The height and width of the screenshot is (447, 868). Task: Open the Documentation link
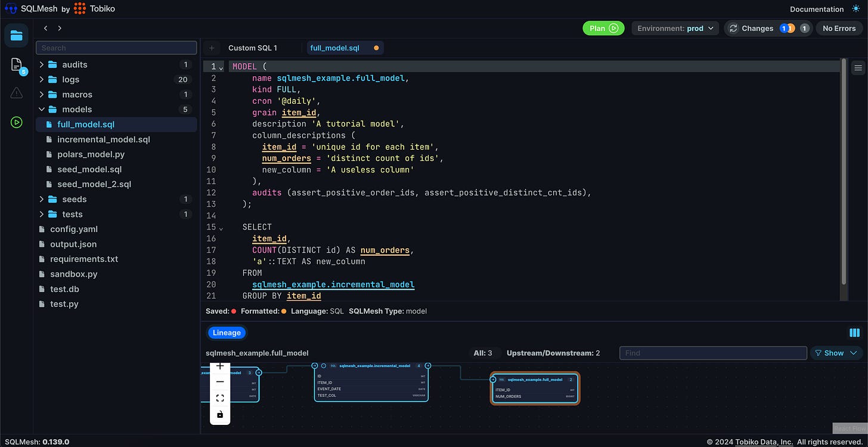817,9
